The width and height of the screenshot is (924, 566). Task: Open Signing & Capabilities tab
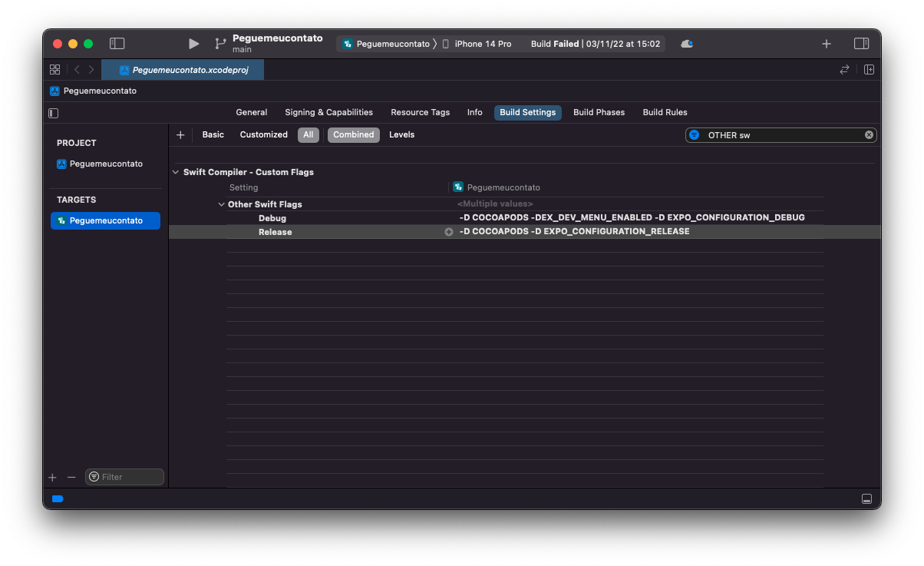(x=328, y=112)
